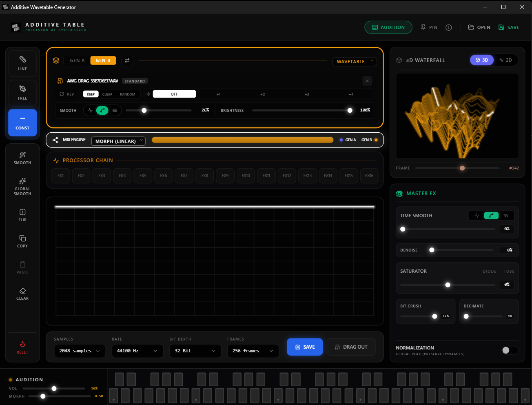The height and width of the screenshot is (405, 532).
Task: Select wavy smooth mode in generator Smooth row
Action: tap(115, 110)
